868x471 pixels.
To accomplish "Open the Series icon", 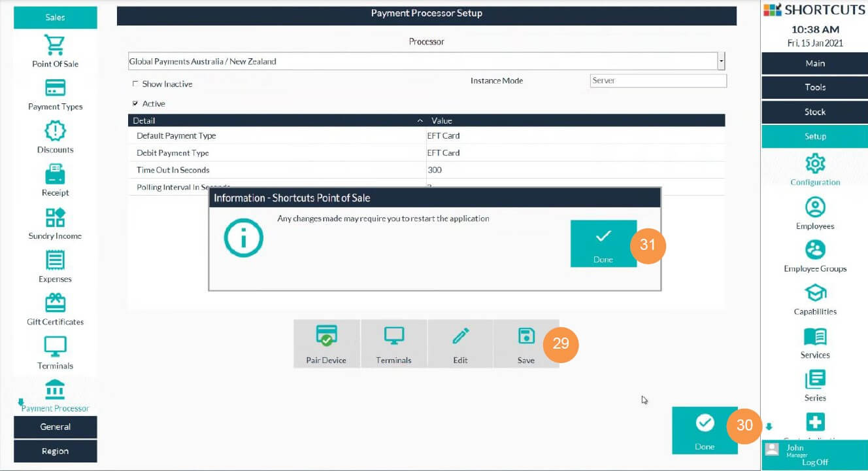I will click(x=815, y=379).
